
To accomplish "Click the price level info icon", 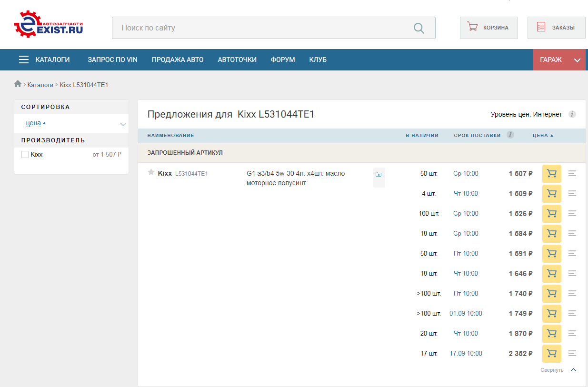I will click(x=572, y=114).
